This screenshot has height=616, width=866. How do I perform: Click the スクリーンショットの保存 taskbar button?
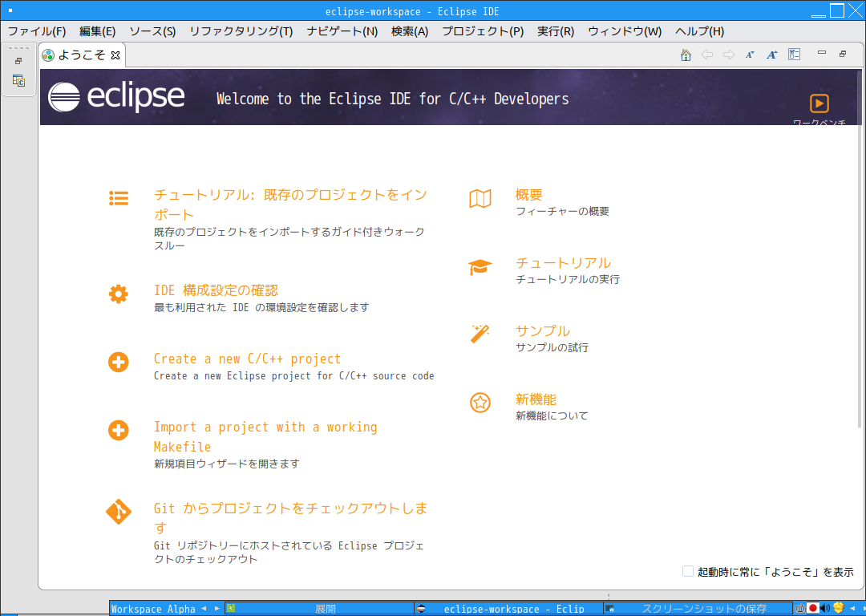(698, 608)
